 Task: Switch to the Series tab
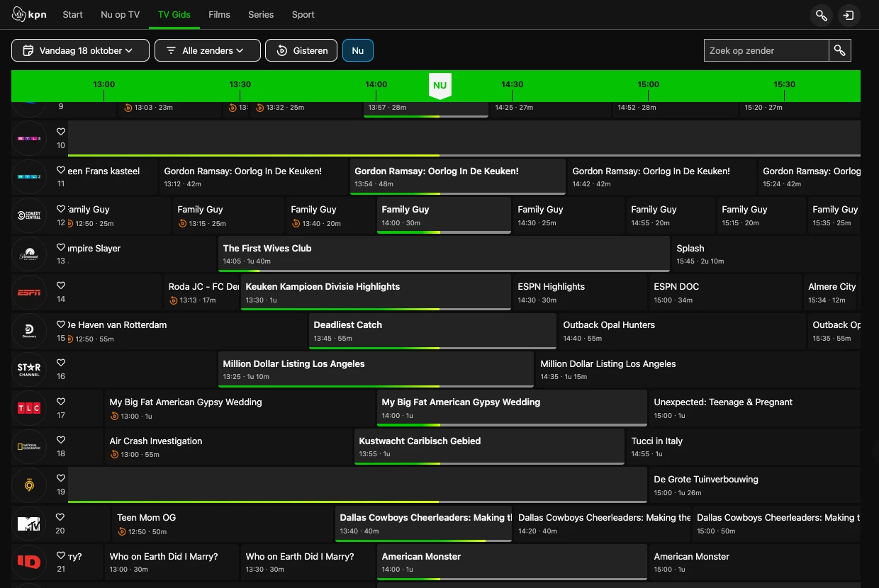coord(261,14)
